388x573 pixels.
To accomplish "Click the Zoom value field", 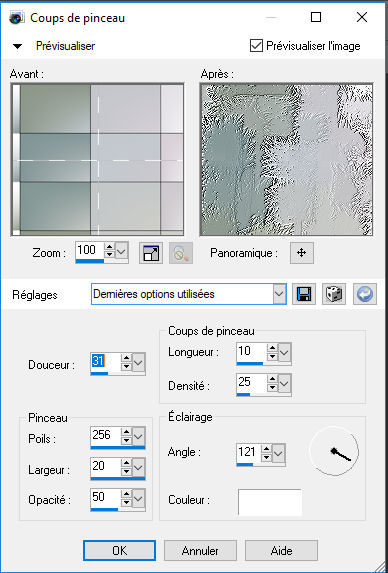I will [x=90, y=250].
